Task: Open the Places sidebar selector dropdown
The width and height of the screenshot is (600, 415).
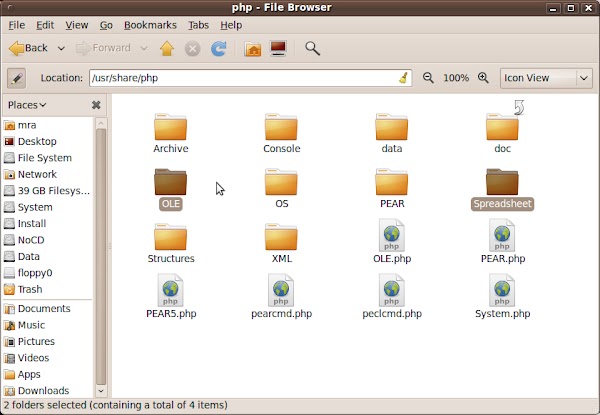Action: coord(27,105)
